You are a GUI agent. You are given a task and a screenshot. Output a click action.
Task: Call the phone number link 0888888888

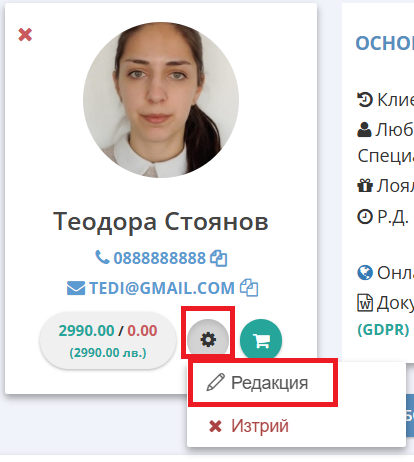(x=160, y=258)
